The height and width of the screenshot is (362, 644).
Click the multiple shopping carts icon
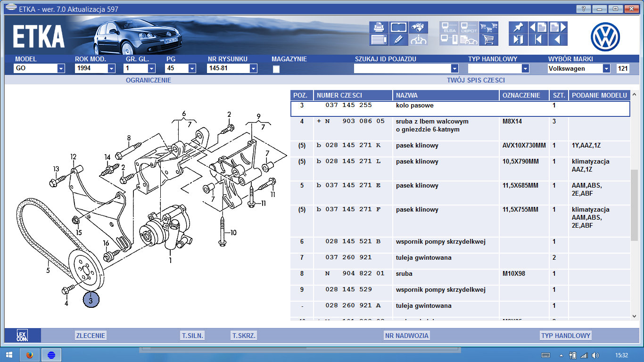click(x=488, y=27)
